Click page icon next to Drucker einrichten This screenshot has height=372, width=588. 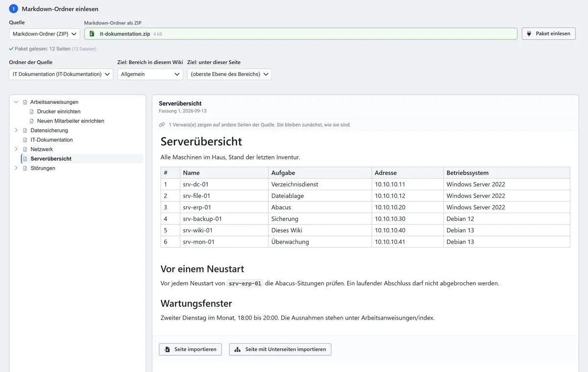click(x=32, y=112)
